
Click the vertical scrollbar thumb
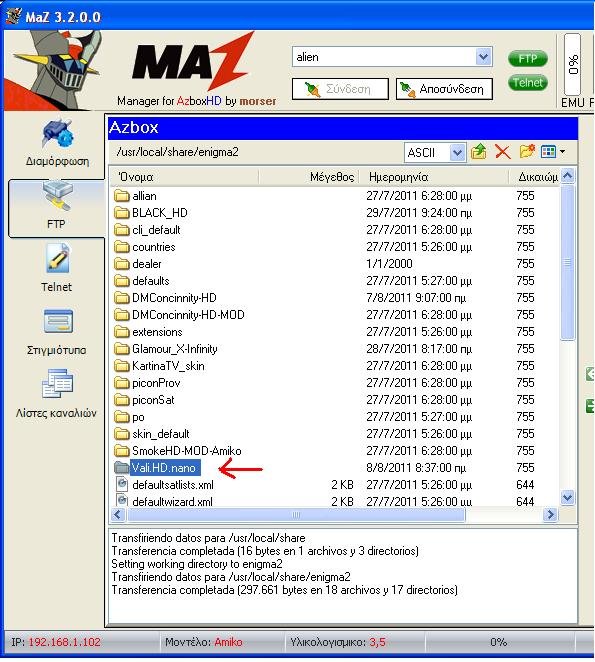coord(568,262)
